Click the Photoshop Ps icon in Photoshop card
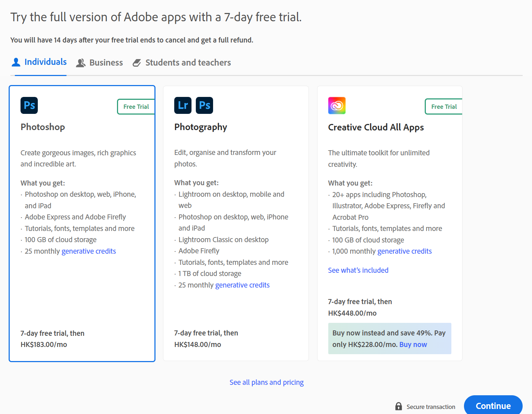 (x=29, y=105)
